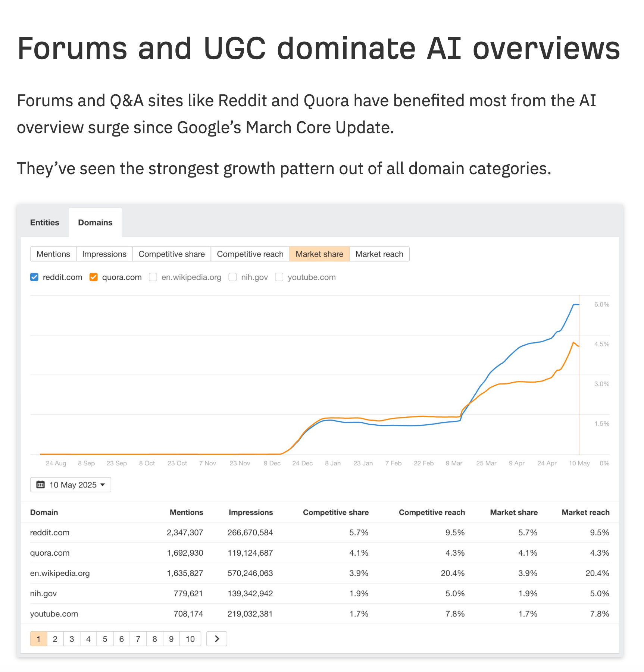This screenshot has width=644, height=672.
Task: Go to page 4 of results
Action: coord(88,639)
